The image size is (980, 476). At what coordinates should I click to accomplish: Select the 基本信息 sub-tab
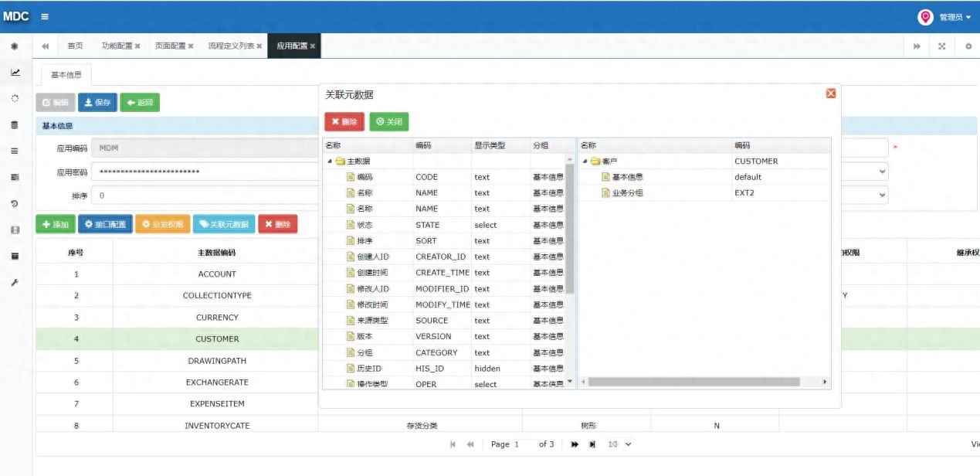point(66,75)
